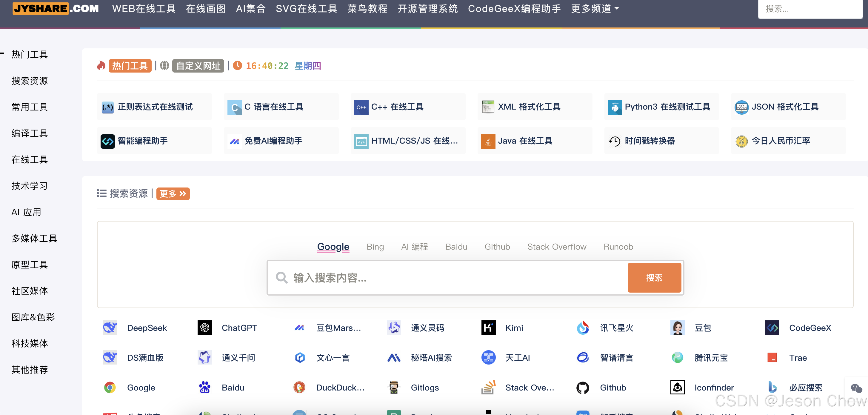The height and width of the screenshot is (415, 868).
Task: Click the Kimi icon
Action: [488, 327]
